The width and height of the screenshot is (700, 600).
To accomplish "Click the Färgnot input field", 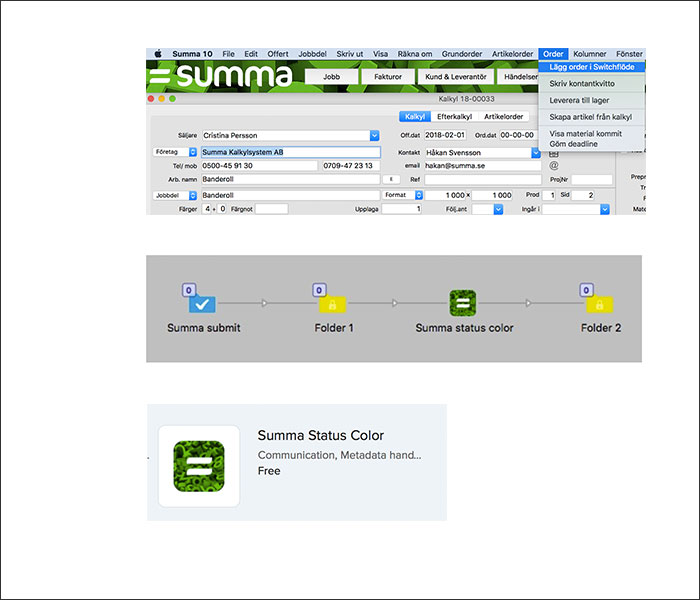I will [x=271, y=209].
